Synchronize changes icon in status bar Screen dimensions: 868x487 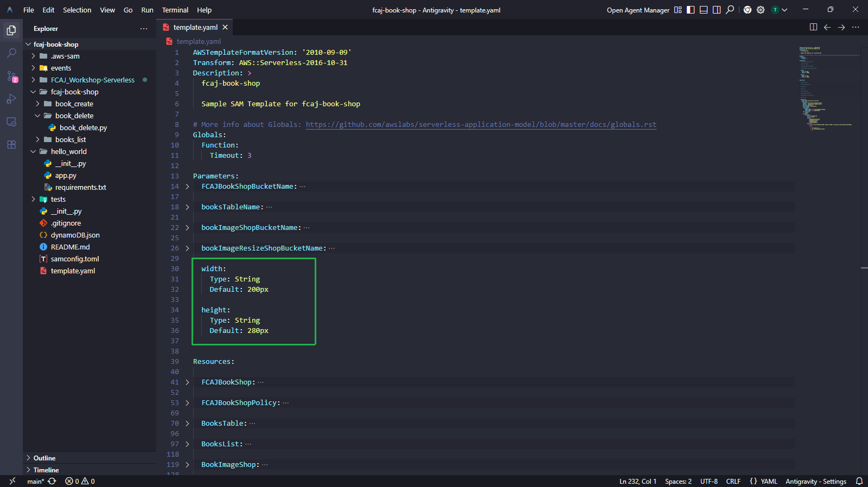click(x=52, y=482)
